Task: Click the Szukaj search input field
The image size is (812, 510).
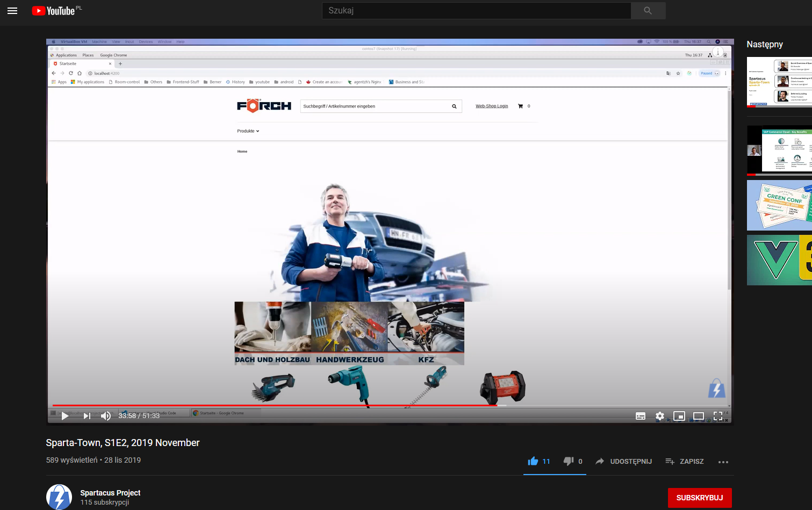Action: (476, 11)
